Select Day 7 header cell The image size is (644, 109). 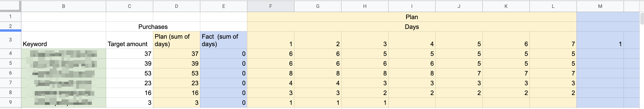point(553,40)
